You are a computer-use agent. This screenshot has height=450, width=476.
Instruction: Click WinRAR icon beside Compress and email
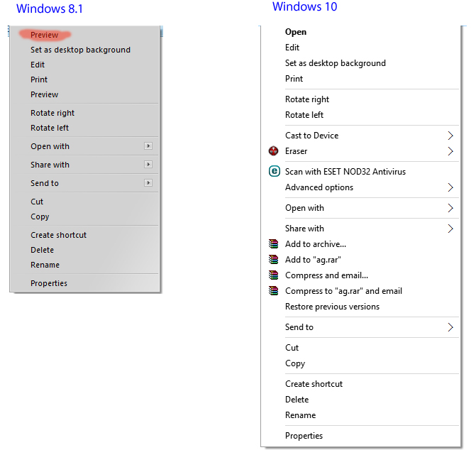[274, 275]
